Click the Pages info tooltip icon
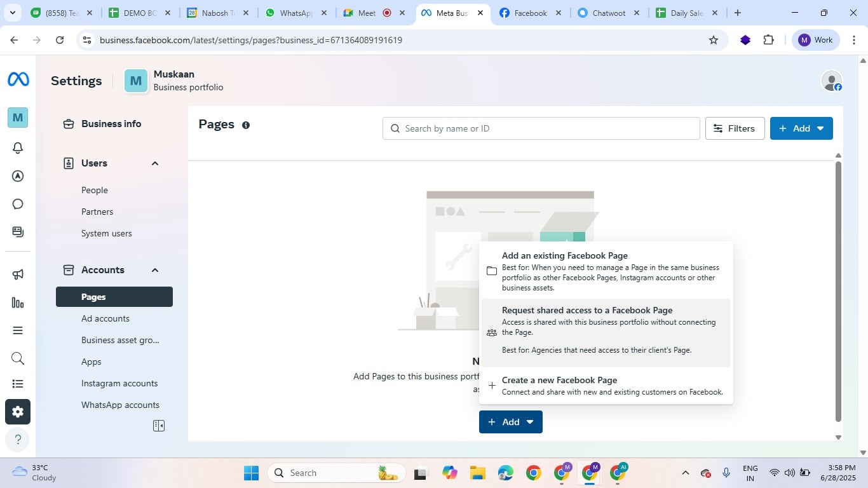868x488 pixels. [245, 125]
